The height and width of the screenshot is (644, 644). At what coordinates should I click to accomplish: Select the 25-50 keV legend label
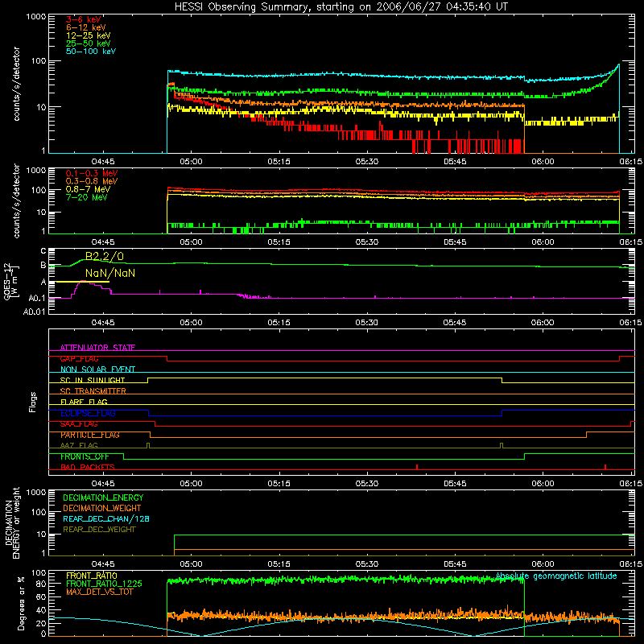(x=89, y=43)
